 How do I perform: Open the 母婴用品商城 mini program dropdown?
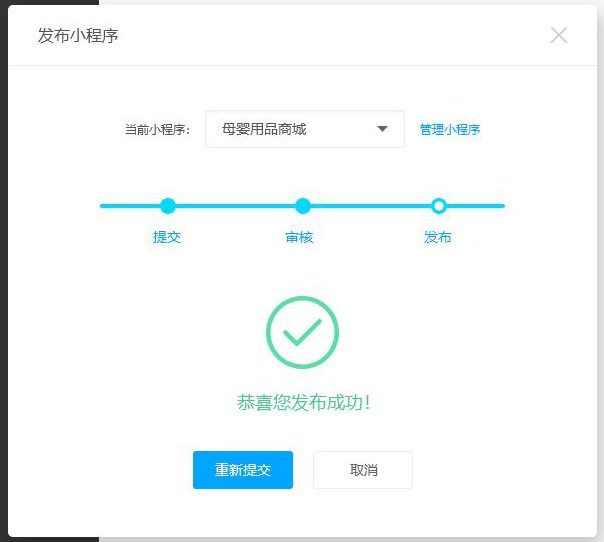point(290,129)
